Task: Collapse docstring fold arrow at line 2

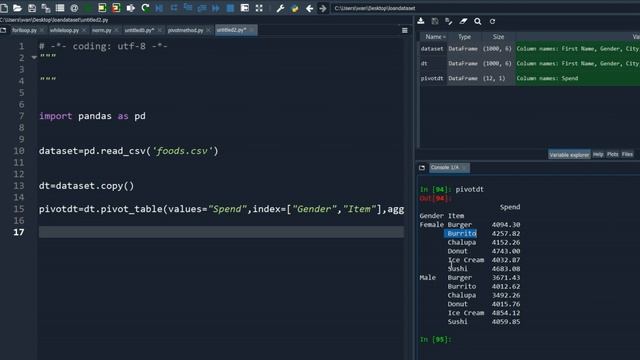Action: (34, 58)
